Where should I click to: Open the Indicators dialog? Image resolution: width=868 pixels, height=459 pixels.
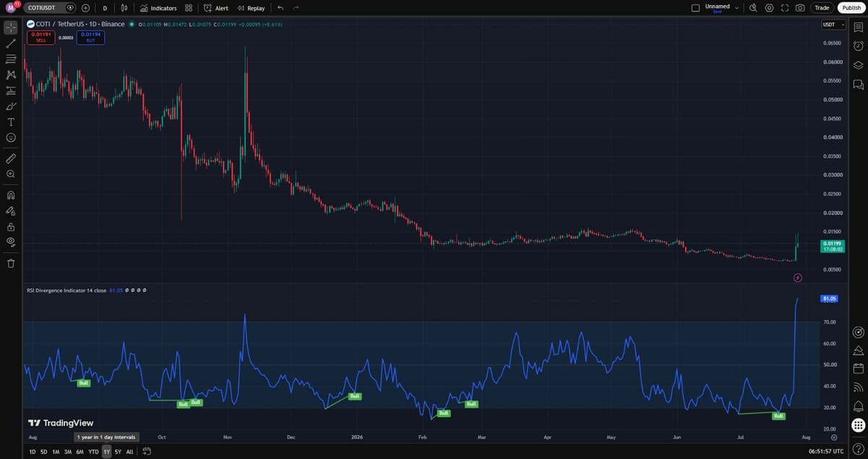pos(158,8)
